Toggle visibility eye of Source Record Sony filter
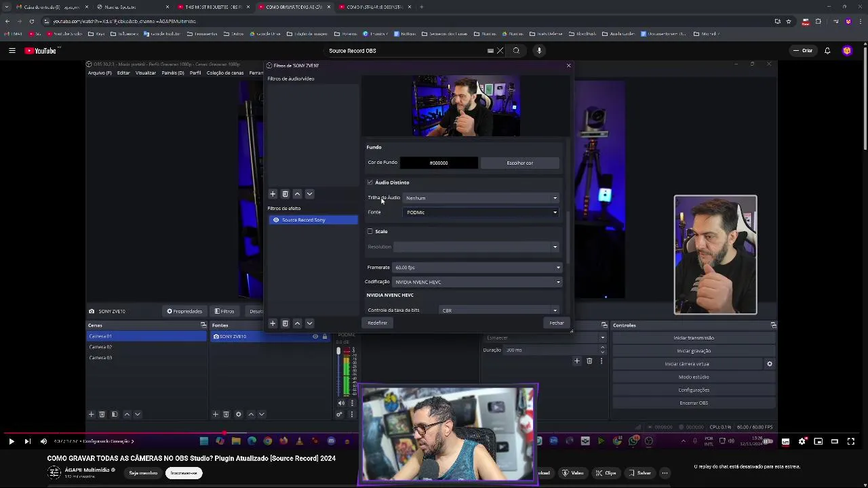 coord(276,220)
